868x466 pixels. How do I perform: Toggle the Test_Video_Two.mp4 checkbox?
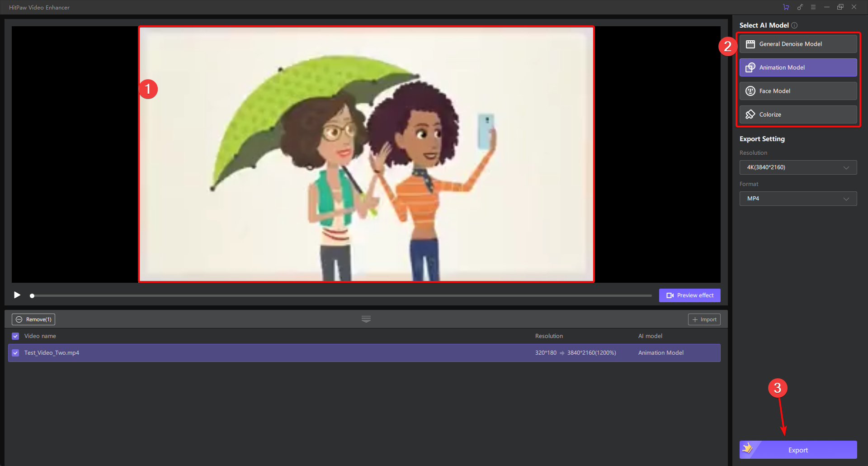(x=15, y=353)
